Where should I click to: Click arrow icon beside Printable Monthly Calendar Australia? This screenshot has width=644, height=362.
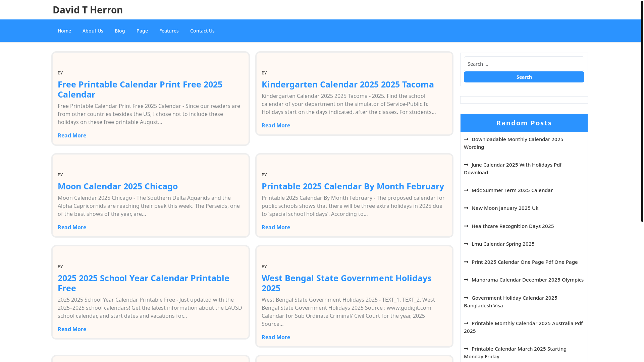(466, 323)
